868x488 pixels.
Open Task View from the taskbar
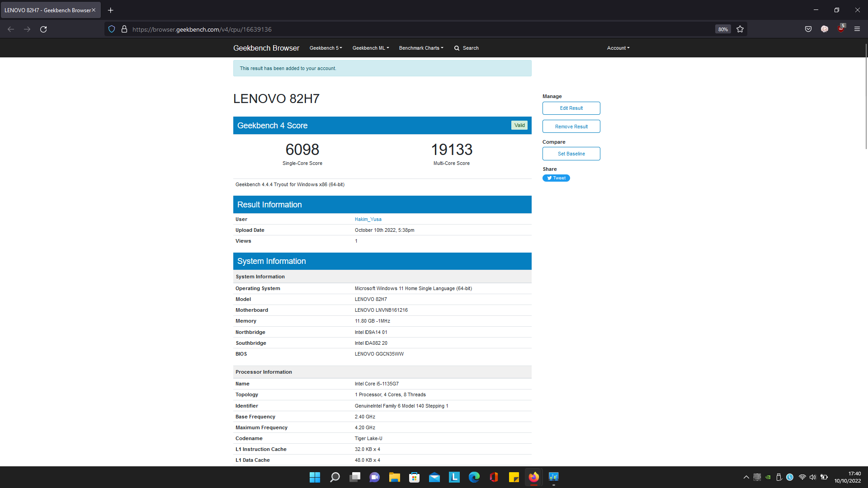pos(355,477)
